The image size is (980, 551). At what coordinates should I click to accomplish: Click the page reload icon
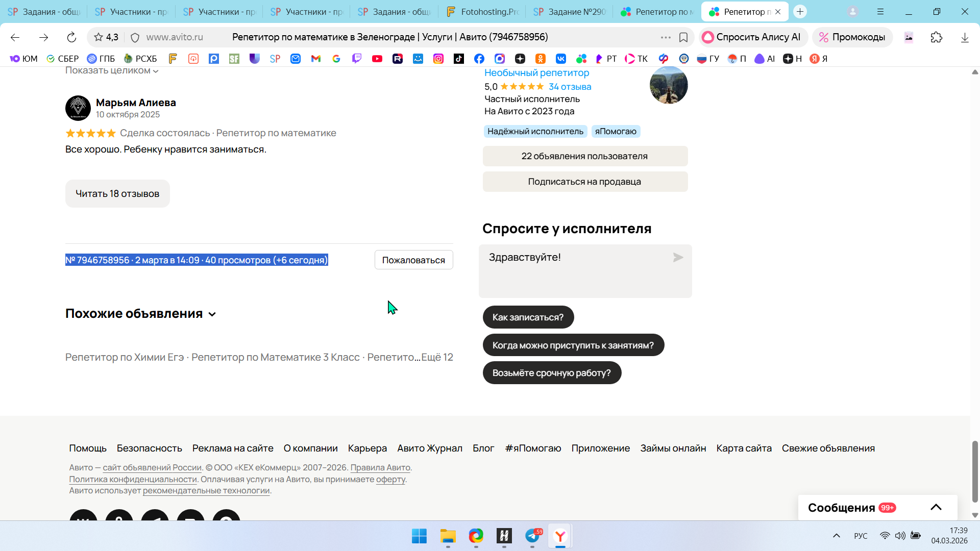(x=71, y=37)
